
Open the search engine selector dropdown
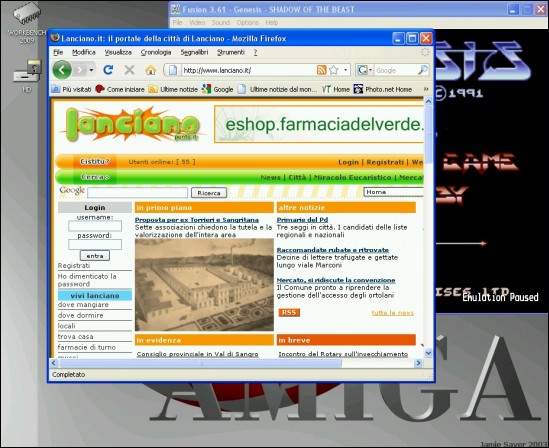[364, 70]
